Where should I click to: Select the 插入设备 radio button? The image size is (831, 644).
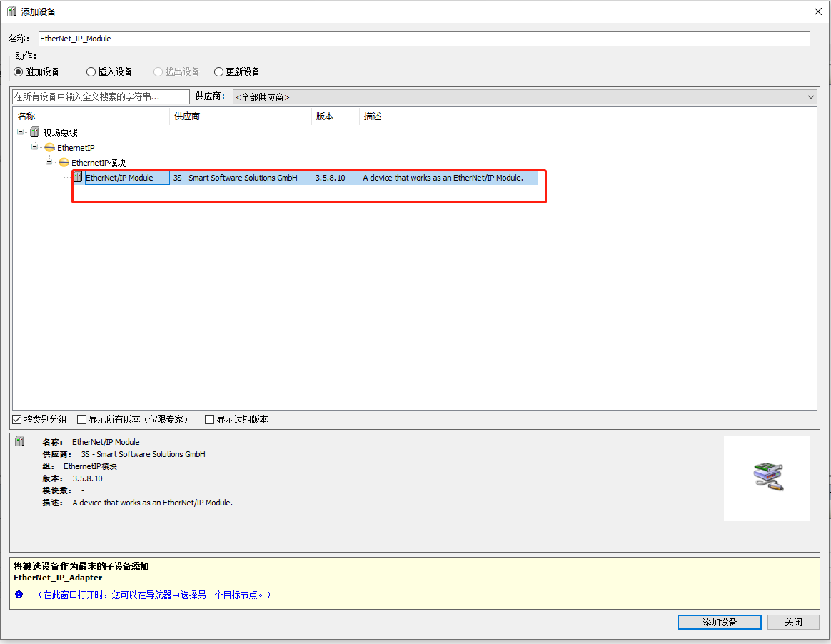91,71
